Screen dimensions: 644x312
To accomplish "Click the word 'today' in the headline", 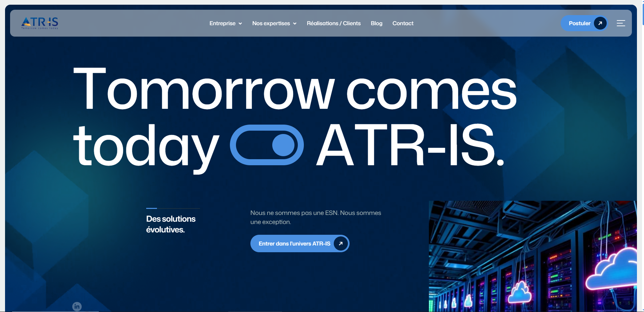I will point(146,149).
